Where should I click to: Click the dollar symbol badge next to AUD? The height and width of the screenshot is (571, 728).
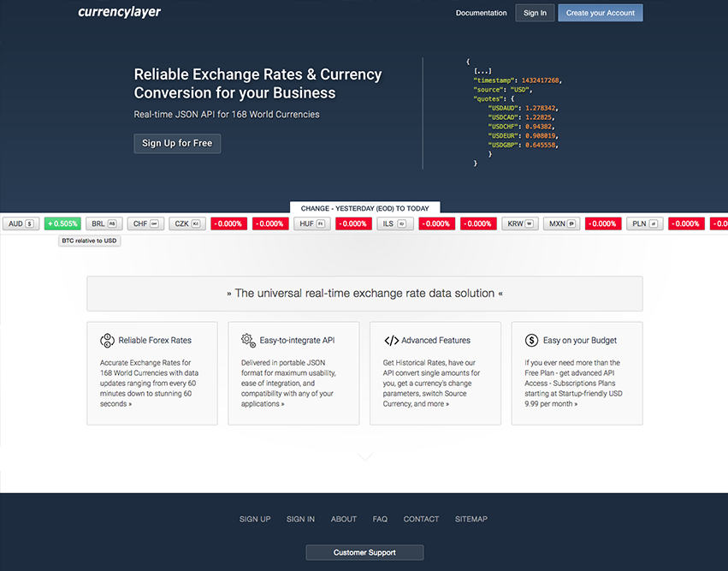pyautogui.click(x=30, y=224)
